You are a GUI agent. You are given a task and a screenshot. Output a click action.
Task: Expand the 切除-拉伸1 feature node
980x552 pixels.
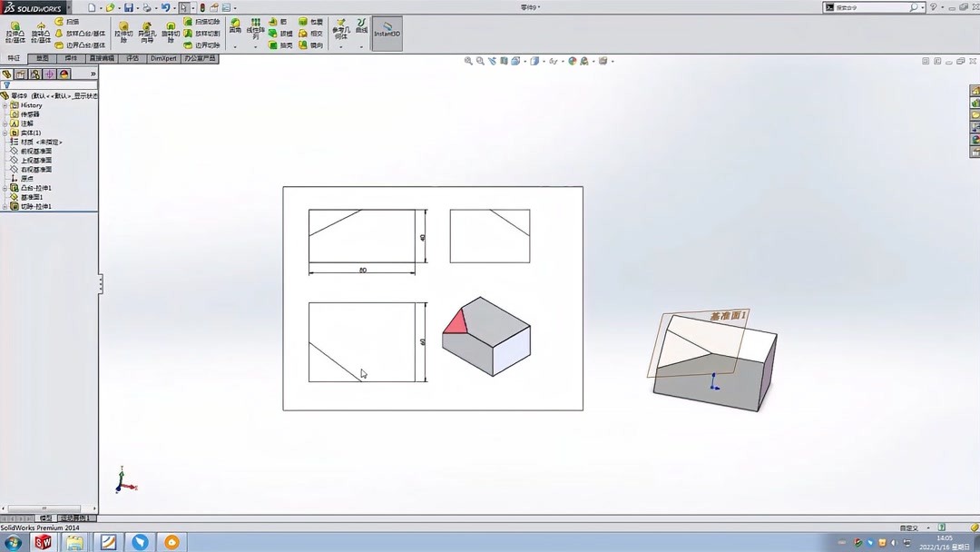click(x=5, y=206)
